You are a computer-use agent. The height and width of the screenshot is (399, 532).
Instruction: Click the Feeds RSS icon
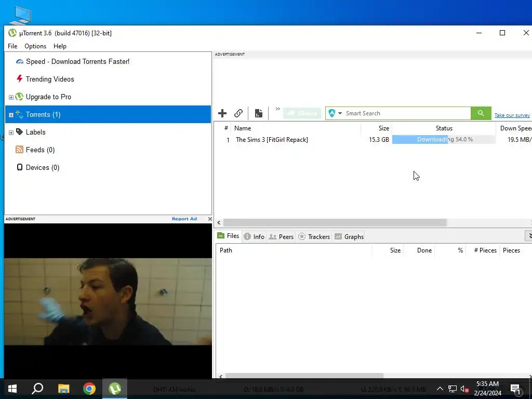coord(19,150)
